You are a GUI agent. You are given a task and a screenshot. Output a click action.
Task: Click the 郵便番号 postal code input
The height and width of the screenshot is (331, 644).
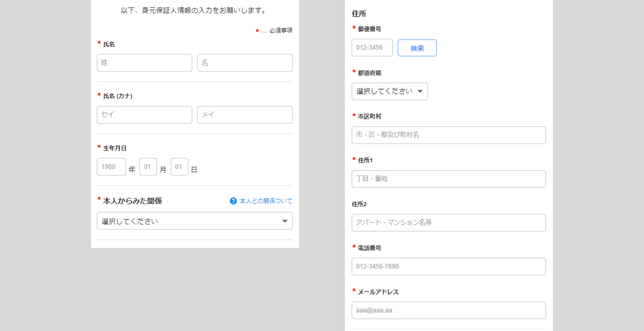[372, 47]
